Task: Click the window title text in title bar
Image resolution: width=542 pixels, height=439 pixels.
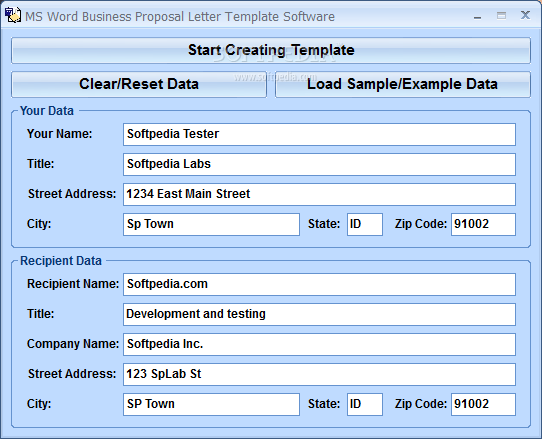Action: (180, 17)
